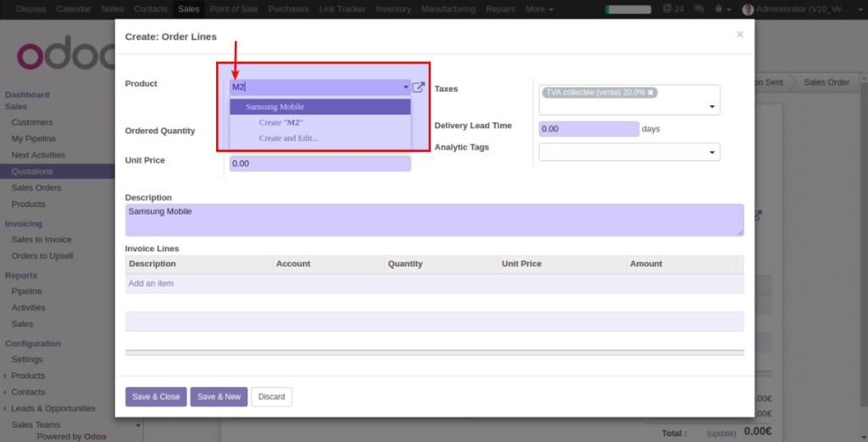Expand the Taxes dropdown arrow
The height and width of the screenshot is (442, 868).
(x=712, y=108)
